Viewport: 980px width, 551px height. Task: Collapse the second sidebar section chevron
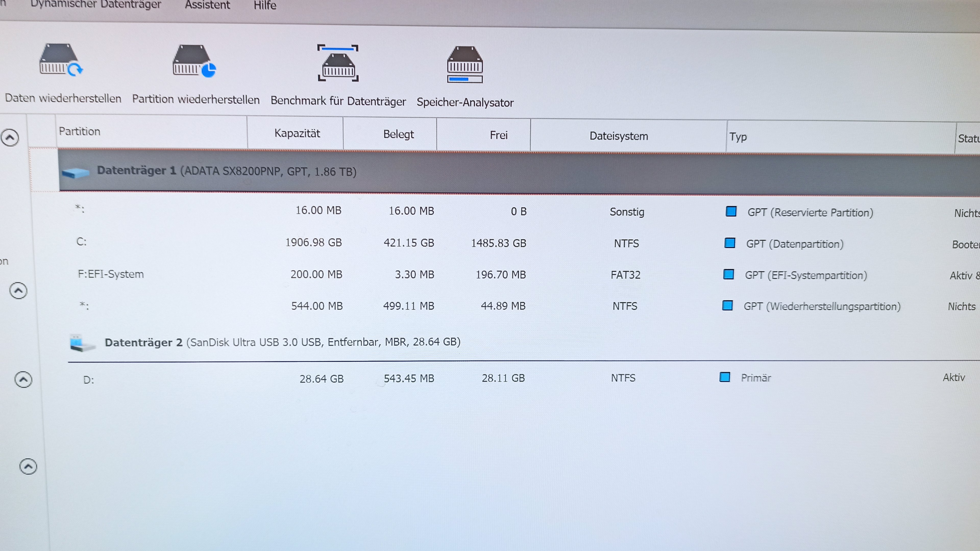tap(18, 291)
